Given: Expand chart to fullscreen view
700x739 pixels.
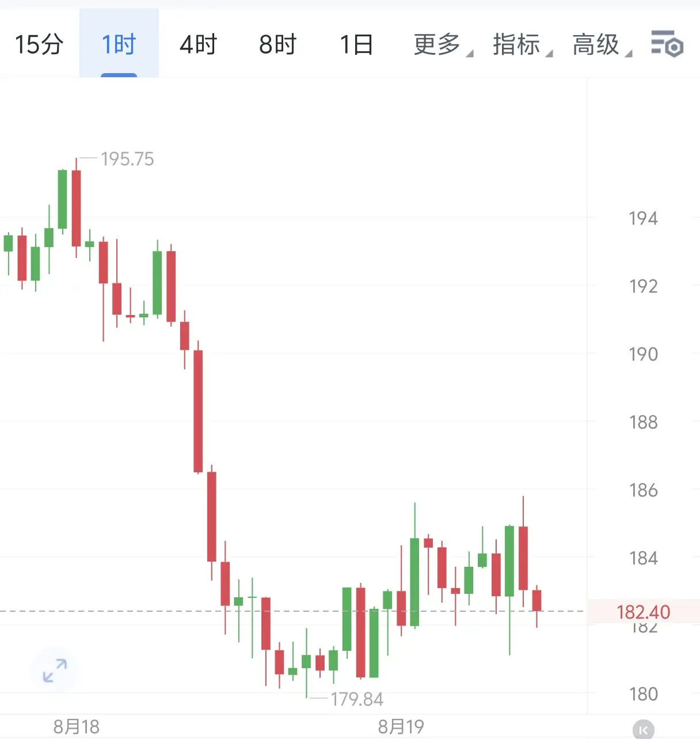Looking at the screenshot, I should click(55, 670).
